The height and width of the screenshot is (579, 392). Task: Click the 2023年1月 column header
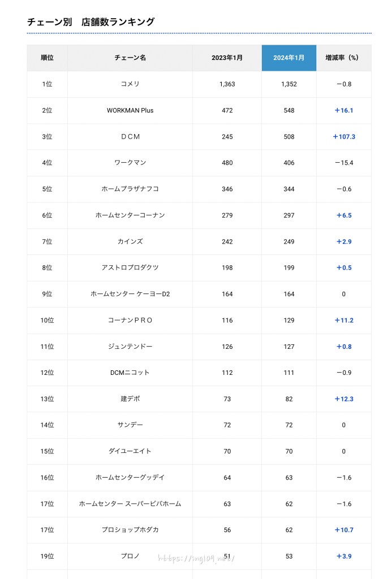pyautogui.click(x=227, y=58)
